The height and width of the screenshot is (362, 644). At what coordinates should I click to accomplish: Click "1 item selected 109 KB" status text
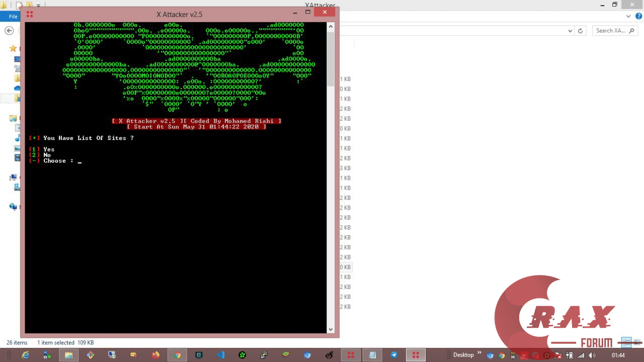(x=65, y=343)
